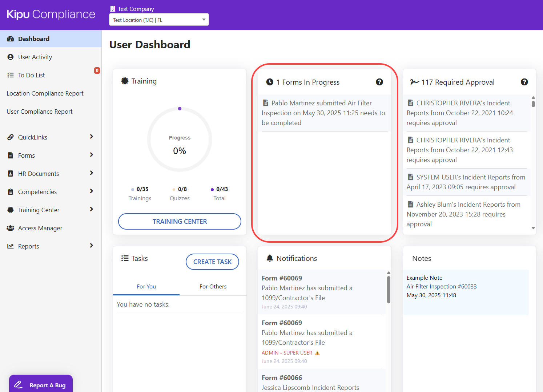This screenshot has width=543, height=392.
Task: Open the Training Center button
Action: pos(179,221)
